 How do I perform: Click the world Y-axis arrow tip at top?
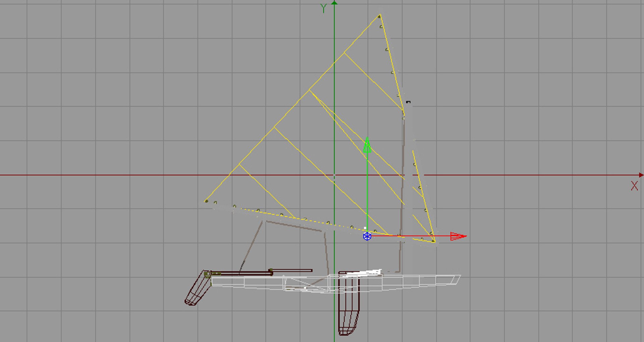(334, 3)
